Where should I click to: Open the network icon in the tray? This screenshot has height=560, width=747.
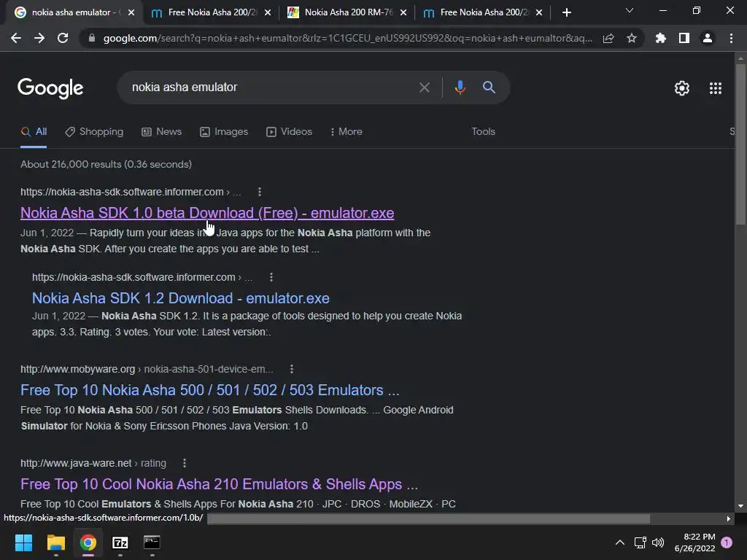point(640,542)
